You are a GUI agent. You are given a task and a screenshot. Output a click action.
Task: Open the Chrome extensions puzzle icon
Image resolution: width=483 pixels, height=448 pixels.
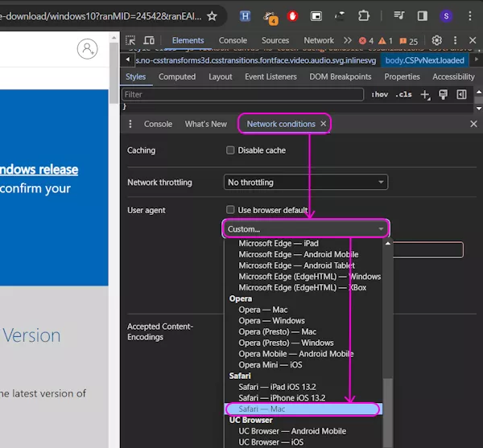[364, 15]
